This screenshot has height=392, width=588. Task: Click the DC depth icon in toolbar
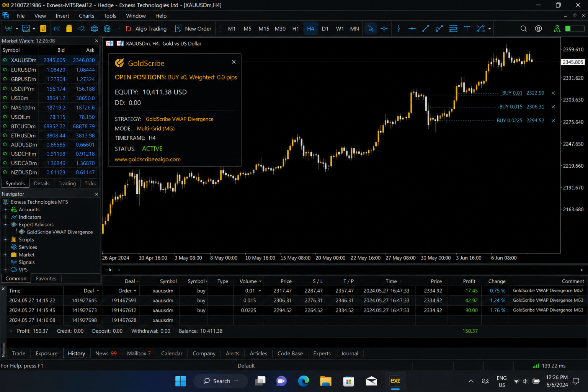57,29
